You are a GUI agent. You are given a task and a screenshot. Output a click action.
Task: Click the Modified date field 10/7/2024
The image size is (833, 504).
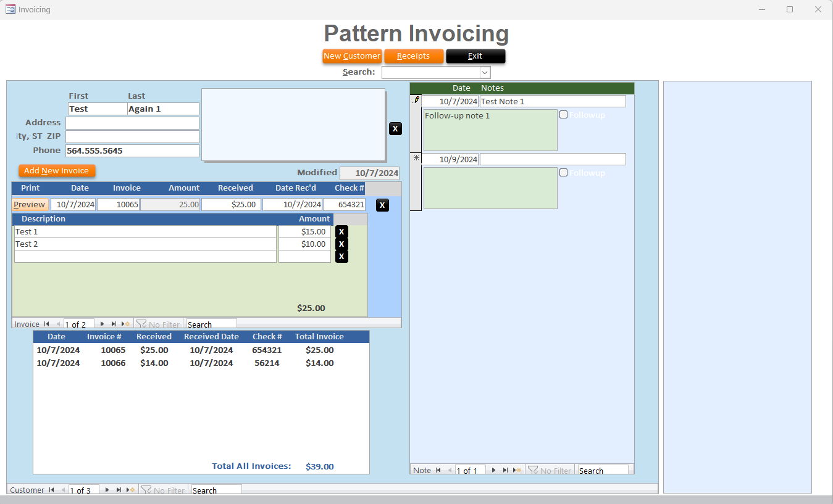[x=369, y=173]
